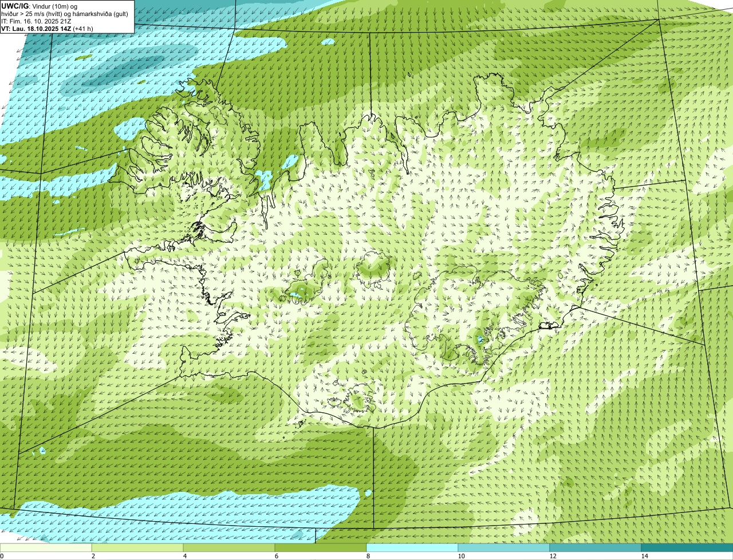Click the "10" scale label

(x=461, y=556)
